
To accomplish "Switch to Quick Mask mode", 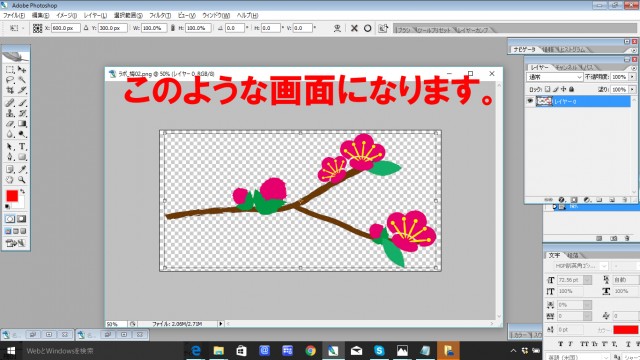I will 22,219.
